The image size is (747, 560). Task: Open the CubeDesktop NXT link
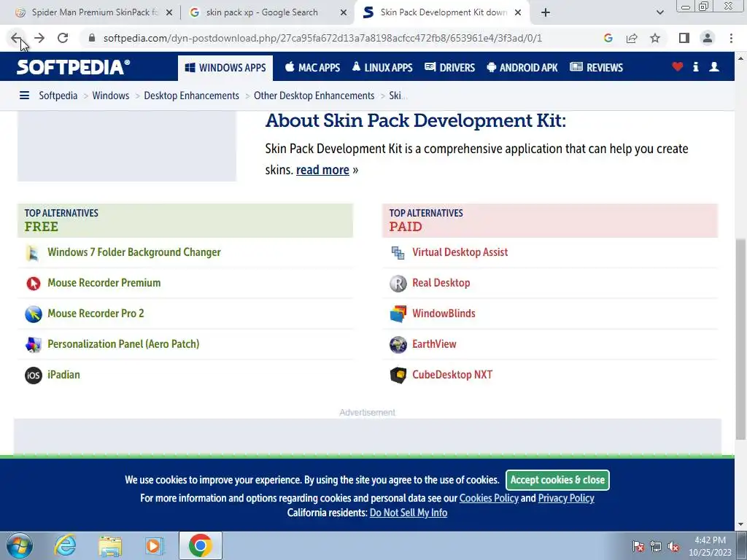(452, 375)
